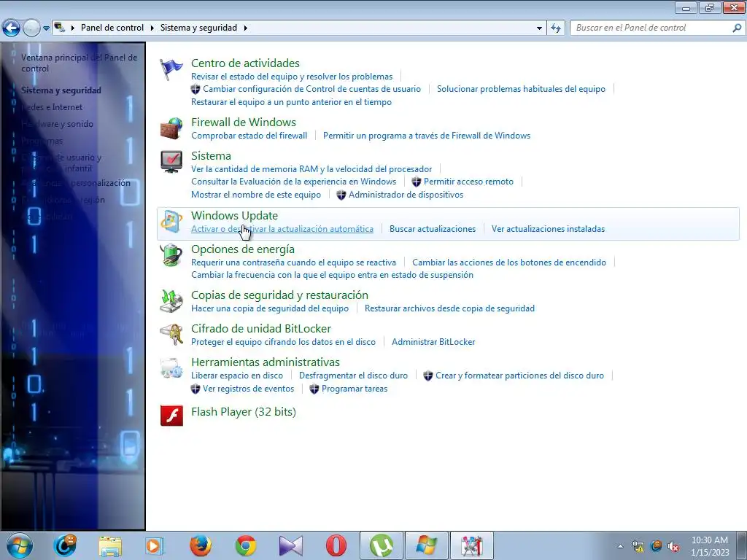Click the Firewall de Windows brick wall icon
747x560 pixels.
click(171, 128)
